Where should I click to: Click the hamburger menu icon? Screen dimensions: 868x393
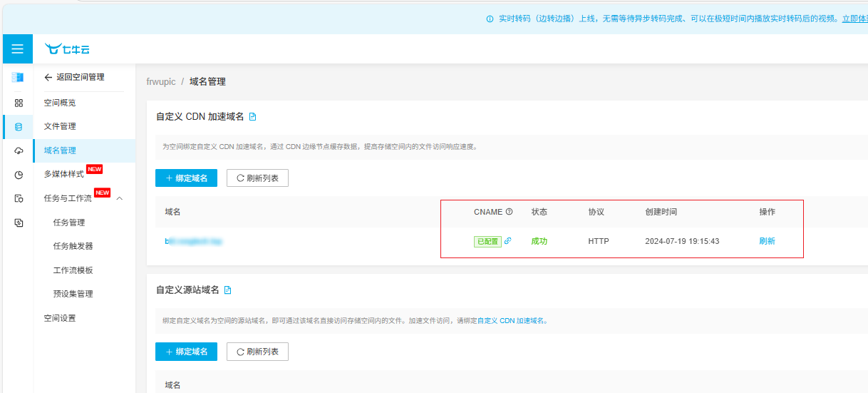click(17, 49)
